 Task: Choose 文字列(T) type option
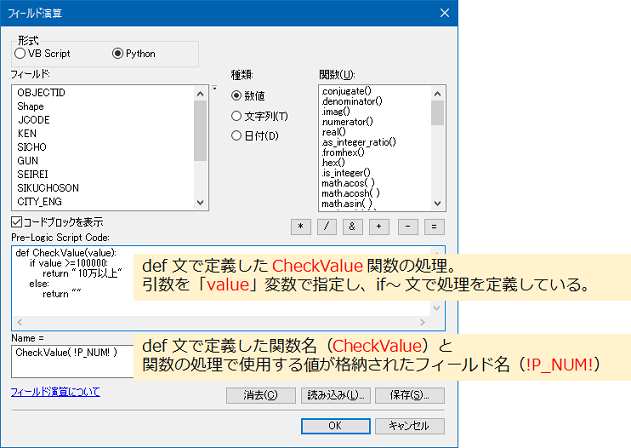tap(237, 116)
